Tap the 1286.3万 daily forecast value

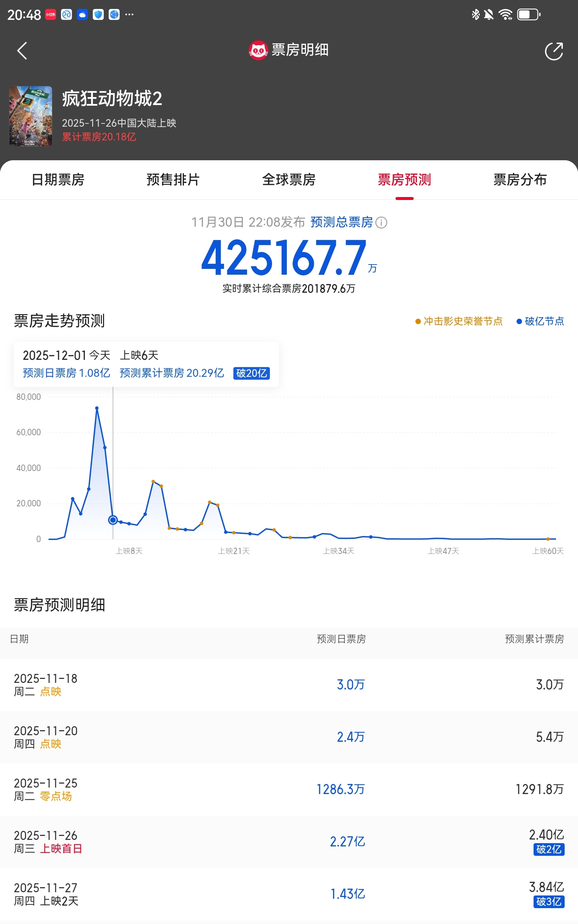pos(341,790)
